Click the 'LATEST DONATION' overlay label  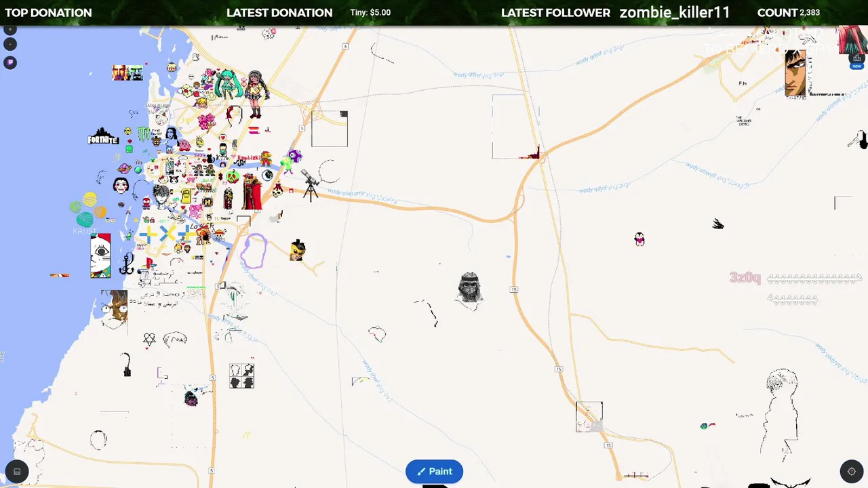point(279,12)
